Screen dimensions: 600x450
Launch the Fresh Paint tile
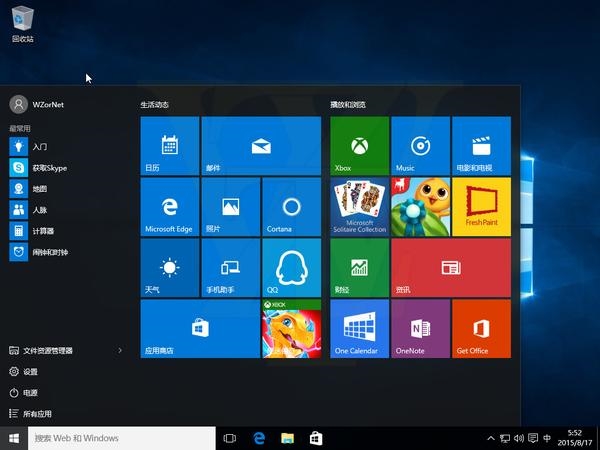tap(481, 207)
